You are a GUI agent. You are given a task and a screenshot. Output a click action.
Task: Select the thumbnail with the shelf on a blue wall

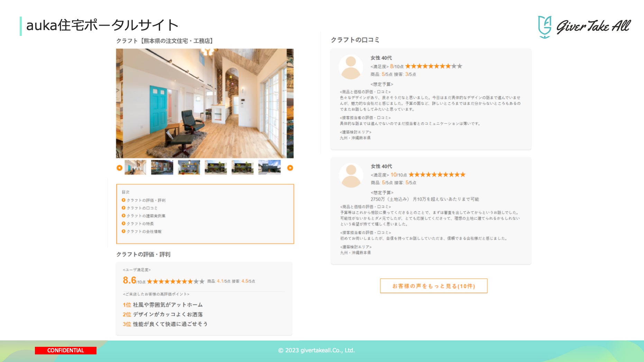click(x=189, y=167)
